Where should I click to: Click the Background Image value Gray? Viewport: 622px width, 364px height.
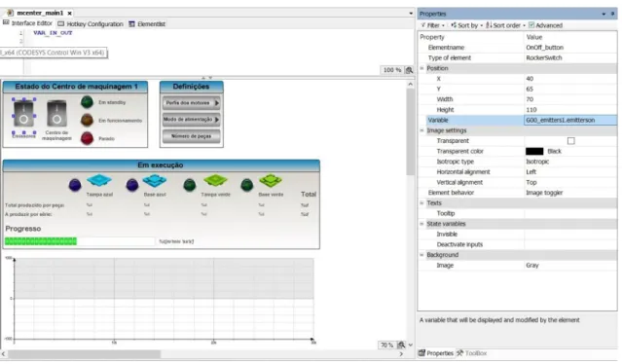click(x=570, y=266)
